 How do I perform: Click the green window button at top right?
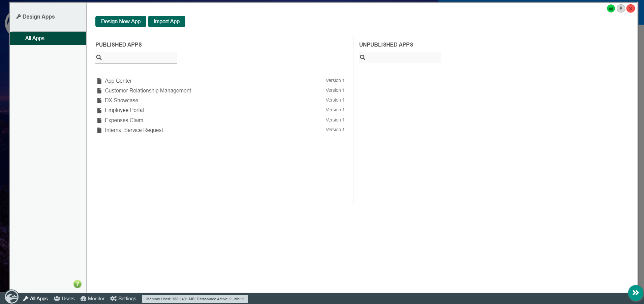(611, 8)
